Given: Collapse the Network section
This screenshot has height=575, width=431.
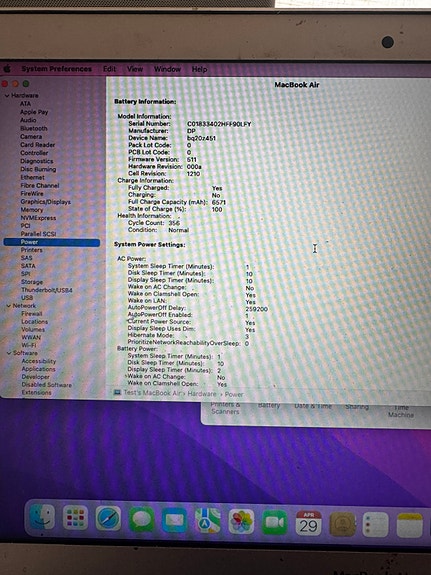Looking at the screenshot, I should click(8, 305).
